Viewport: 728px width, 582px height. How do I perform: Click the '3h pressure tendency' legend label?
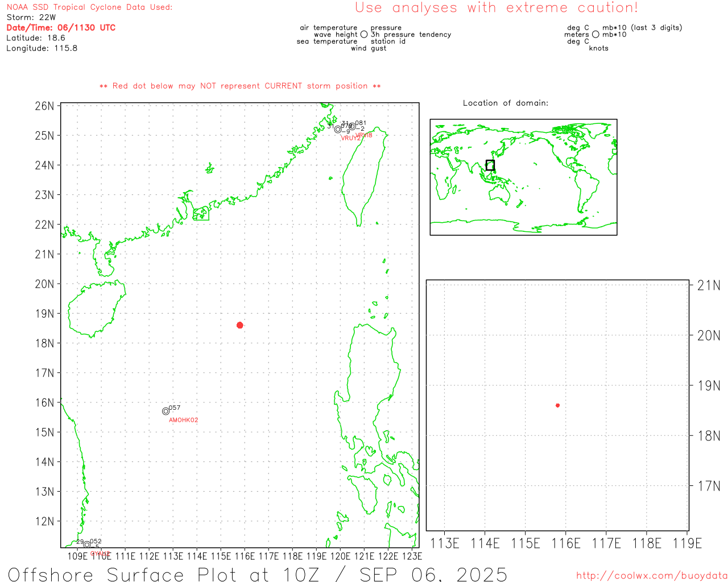click(x=411, y=35)
